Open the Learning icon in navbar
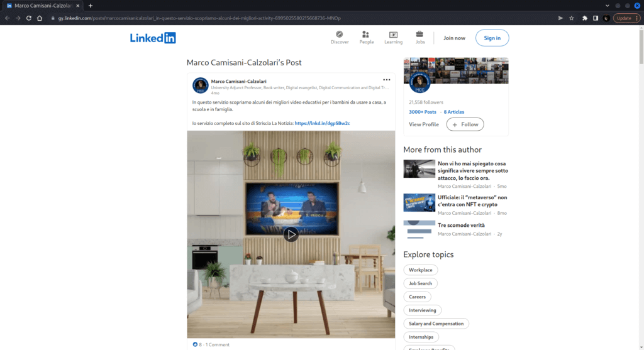 (393, 35)
